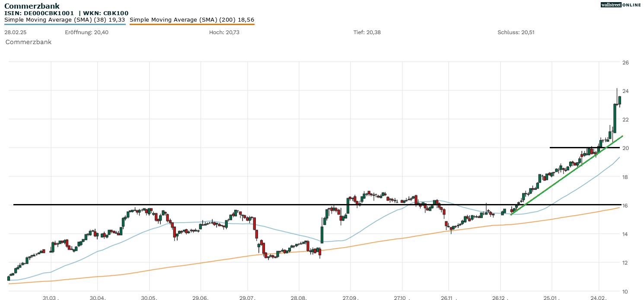Screen dimensions: 644x300
Task: Click the orange SMA 200 legend line
Action: tap(192, 24)
